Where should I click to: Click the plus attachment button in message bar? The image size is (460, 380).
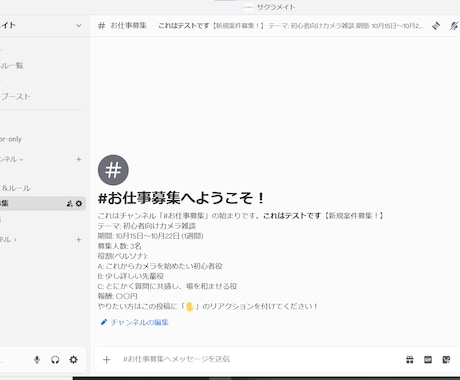[107, 360]
